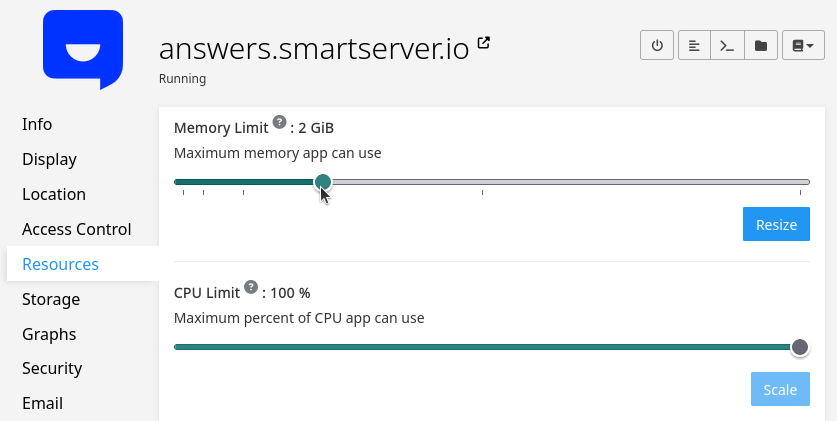Open the app logs icon

pos(694,46)
